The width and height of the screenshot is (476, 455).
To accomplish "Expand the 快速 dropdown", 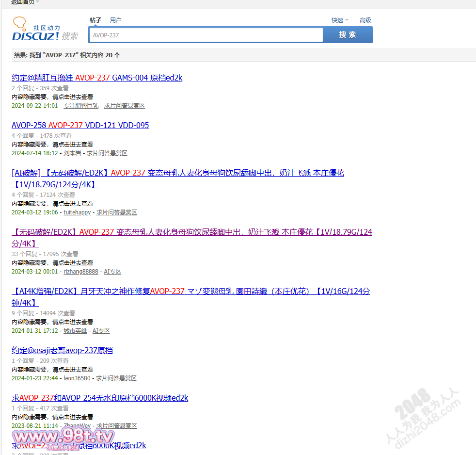I will point(339,20).
